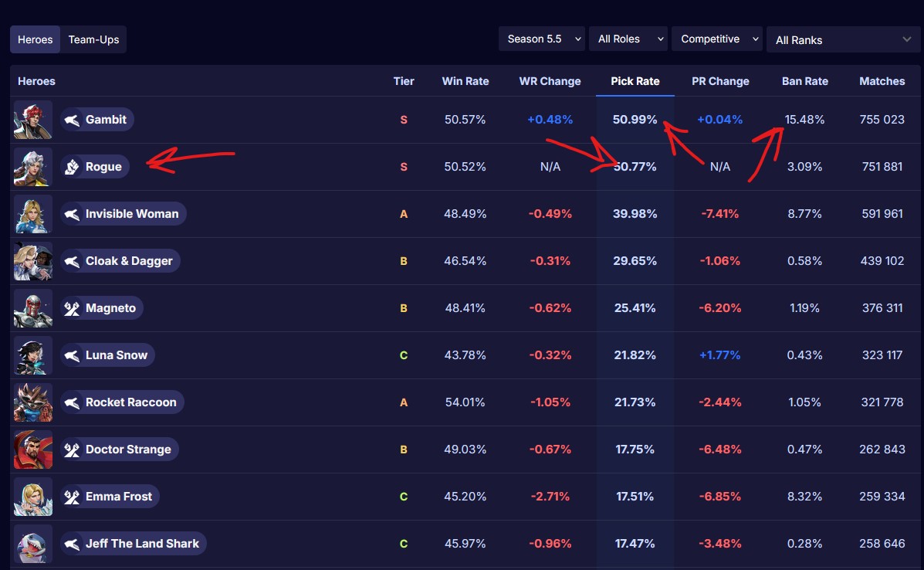Click the Emma Frost portrait image

click(33, 497)
